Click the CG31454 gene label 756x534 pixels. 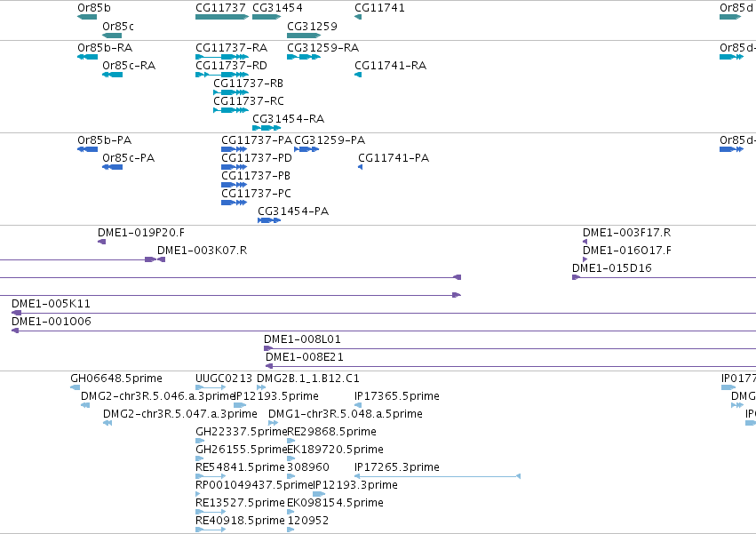pos(278,8)
